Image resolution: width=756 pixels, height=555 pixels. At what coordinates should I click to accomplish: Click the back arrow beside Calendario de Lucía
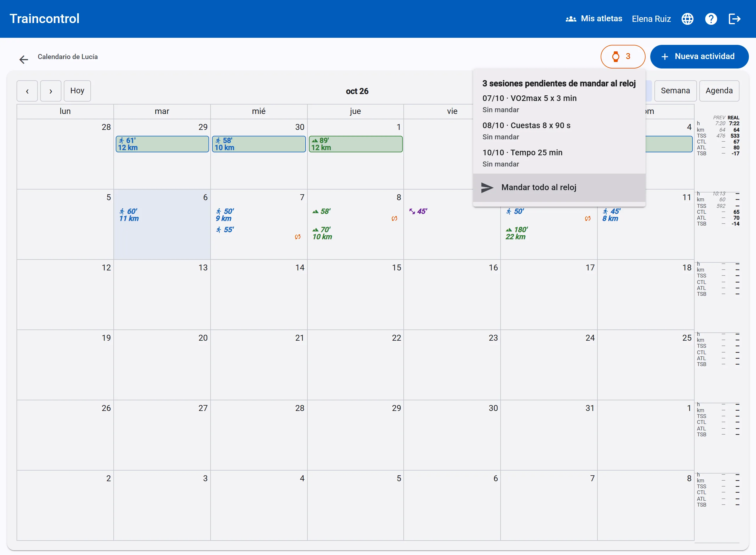(24, 59)
